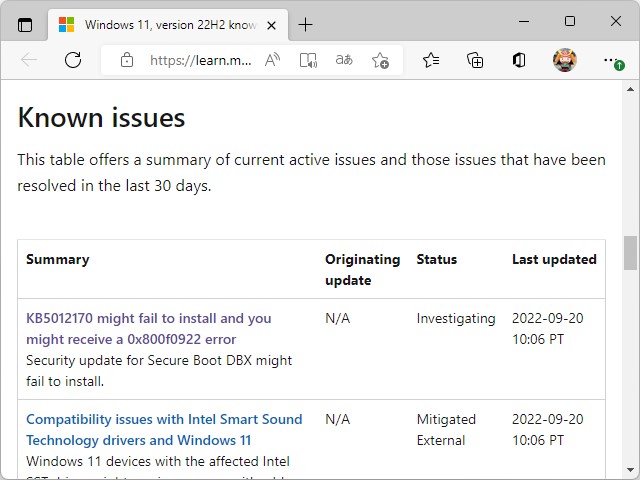Click the Known issues heading
The width and height of the screenshot is (640, 480).
[101, 118]
